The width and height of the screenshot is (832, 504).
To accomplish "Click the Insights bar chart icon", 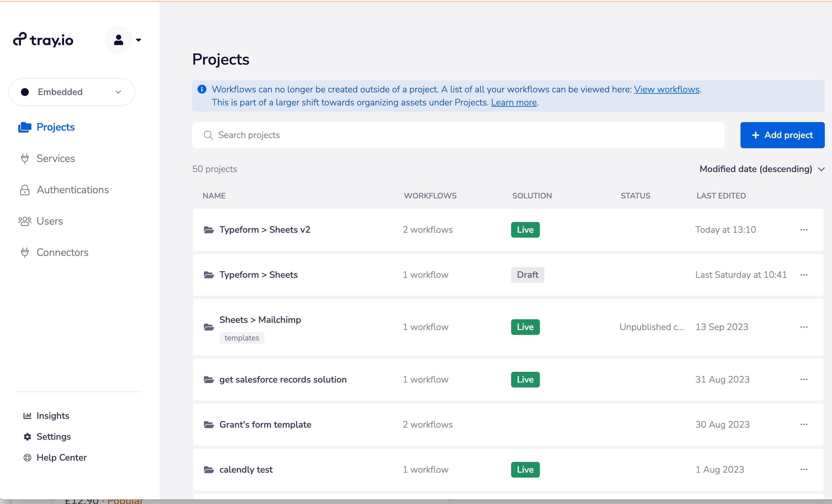I will coord(28,416).
